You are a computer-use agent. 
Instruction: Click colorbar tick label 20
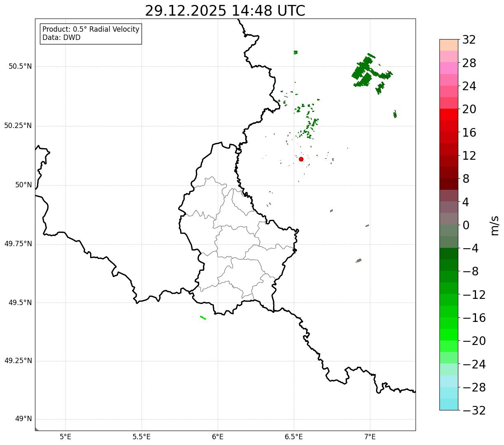(469, 110)
